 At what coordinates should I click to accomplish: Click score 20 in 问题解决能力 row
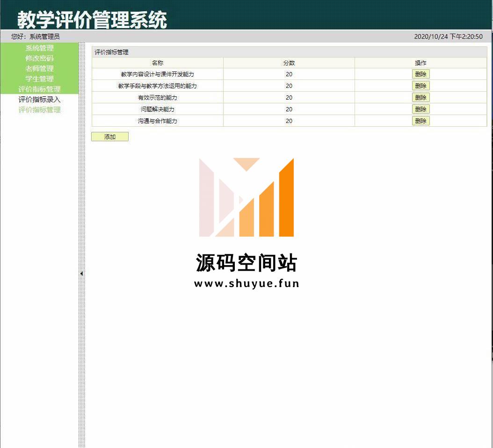point(289,109)
